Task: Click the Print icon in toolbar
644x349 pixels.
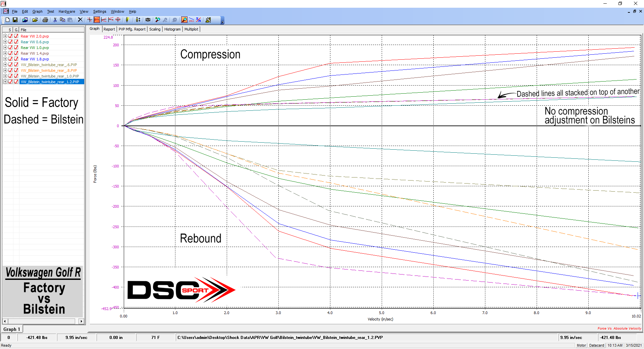Action: (x=45, y=20)
